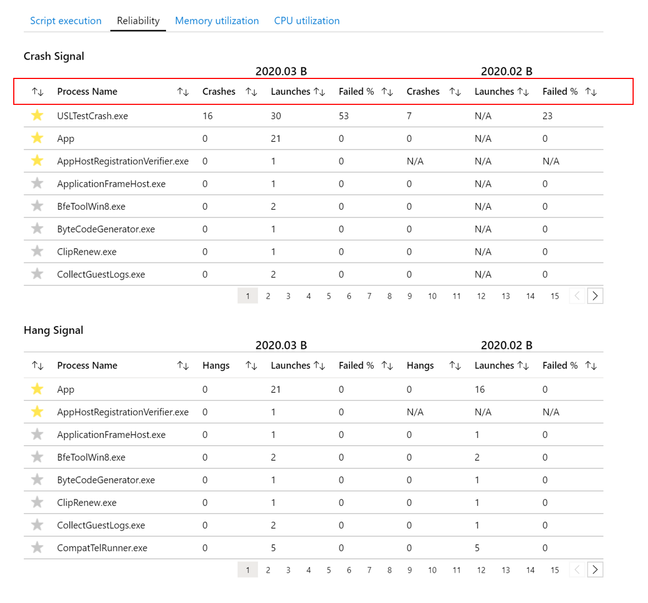Open the Script execution tab
This screenshot has height=603, width=648.
point(65,21)
